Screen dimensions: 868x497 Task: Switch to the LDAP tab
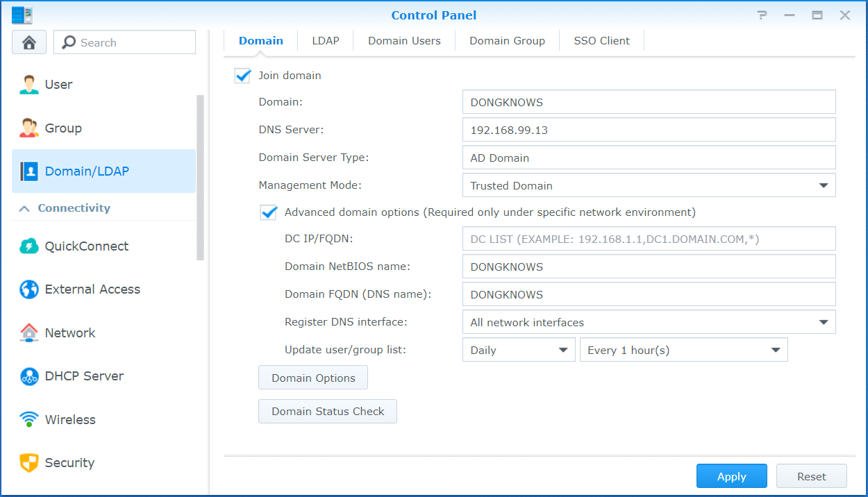(x=325, y=41)
